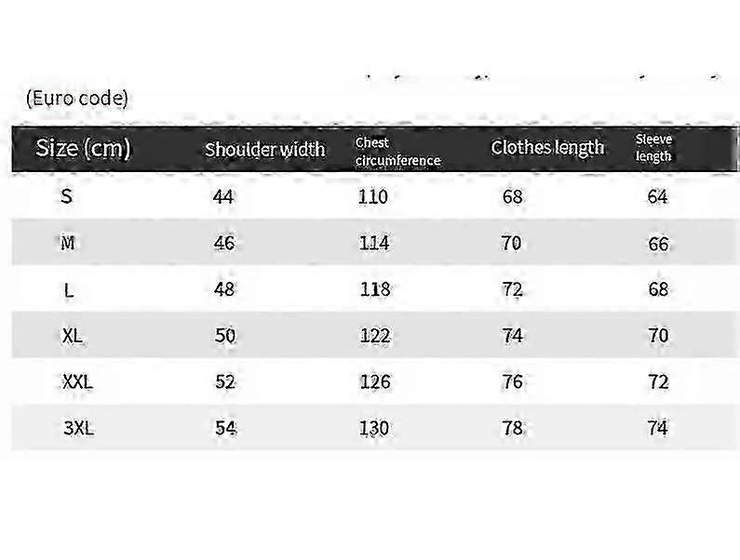Click the XXL size row label
740x560 pixels.
pyautogui.click(x=77, y=381)
